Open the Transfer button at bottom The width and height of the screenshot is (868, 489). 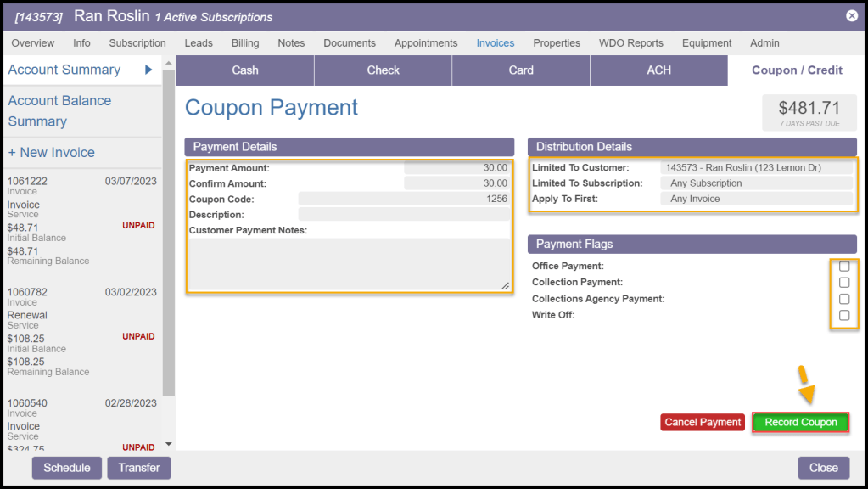(x=138, y=468)
